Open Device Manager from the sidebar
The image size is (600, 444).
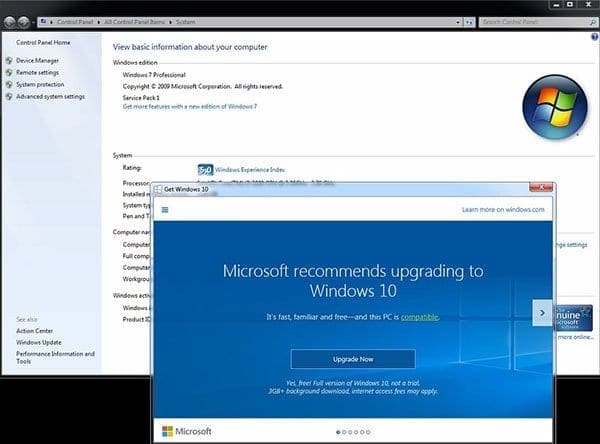37,61
